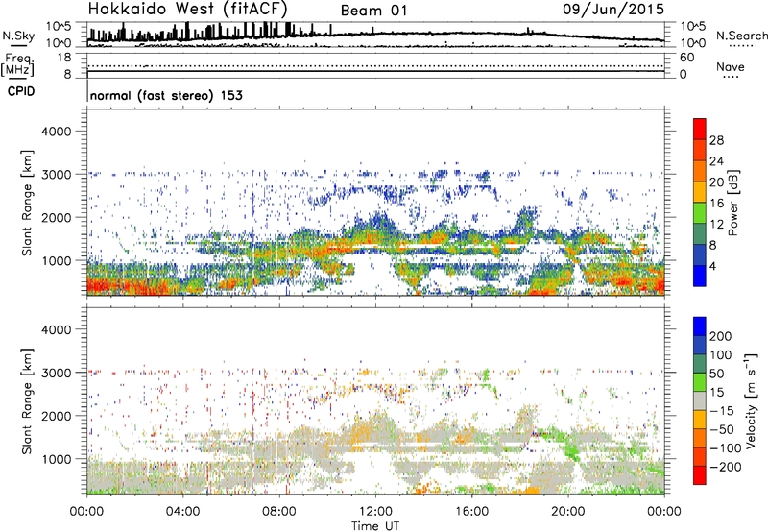The width and height of the screenshot is (768, 532).
Task: Click the "Time UT" axis title
Action: click(375, 525)
